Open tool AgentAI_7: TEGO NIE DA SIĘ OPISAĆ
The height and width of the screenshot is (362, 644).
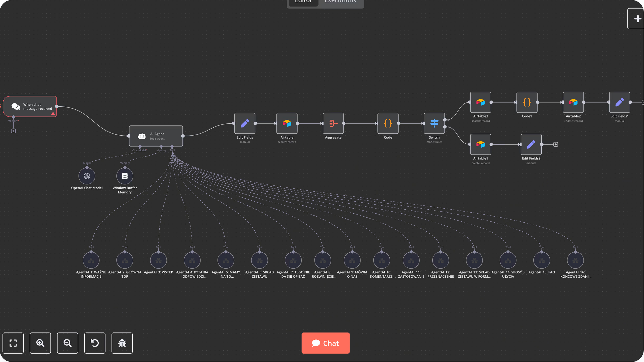coord(293,260)
